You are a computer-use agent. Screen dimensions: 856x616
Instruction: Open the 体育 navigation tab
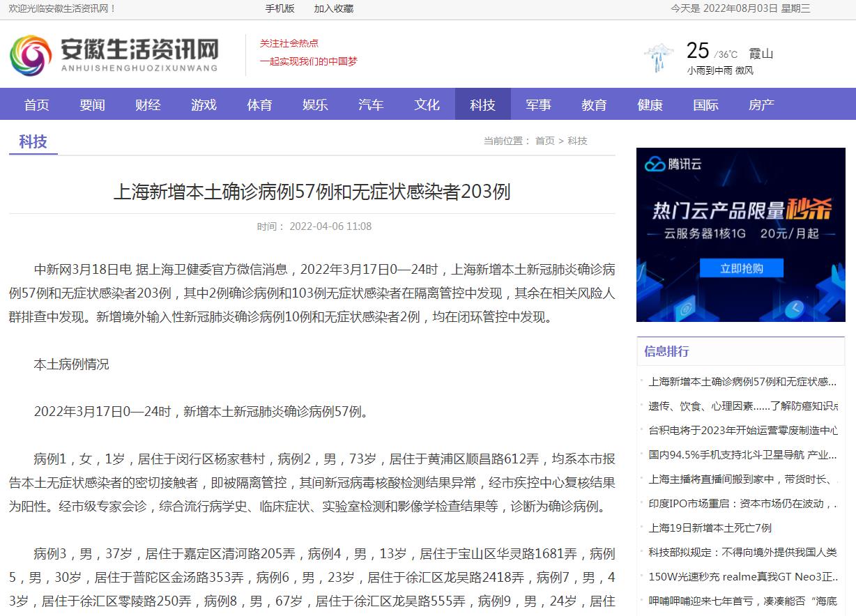point(260,105)
